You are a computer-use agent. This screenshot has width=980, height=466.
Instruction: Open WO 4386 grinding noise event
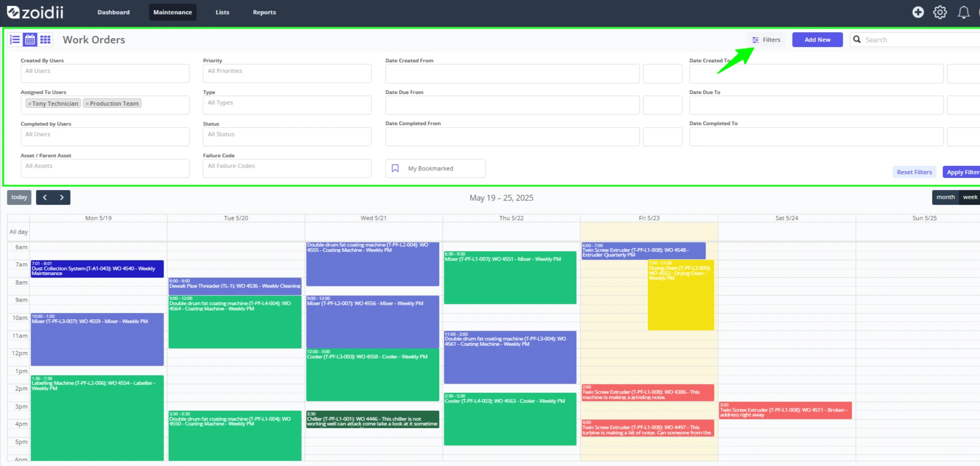[x=648, y=393]
